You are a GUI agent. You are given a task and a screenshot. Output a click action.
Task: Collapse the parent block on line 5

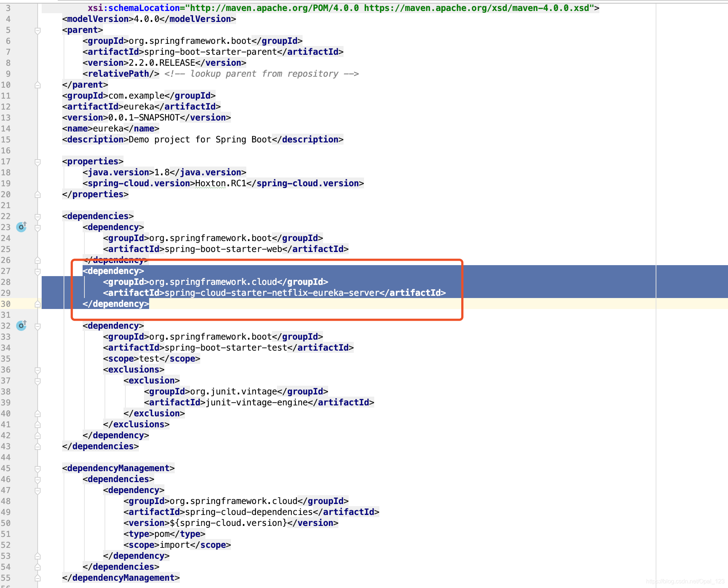(37, 30)
